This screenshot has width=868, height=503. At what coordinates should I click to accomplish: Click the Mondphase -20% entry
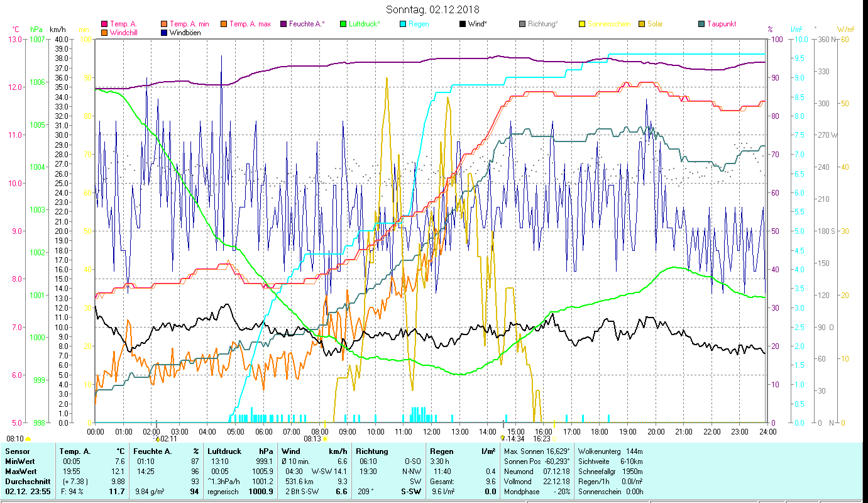[537, 492]
